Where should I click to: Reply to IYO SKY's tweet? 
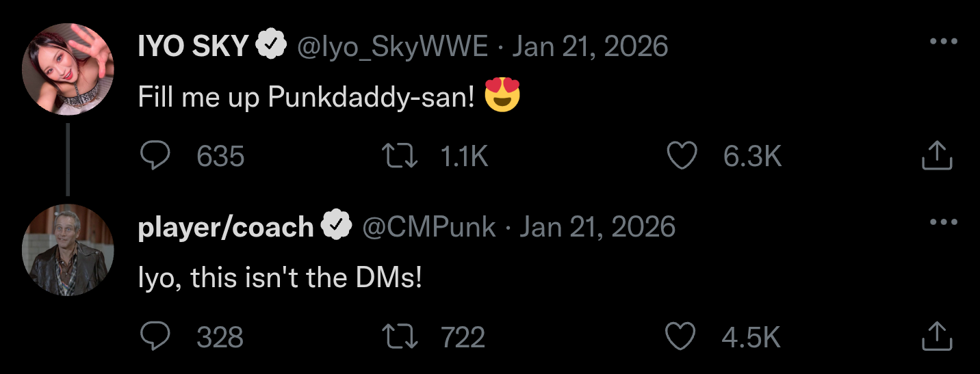[155, 157]
